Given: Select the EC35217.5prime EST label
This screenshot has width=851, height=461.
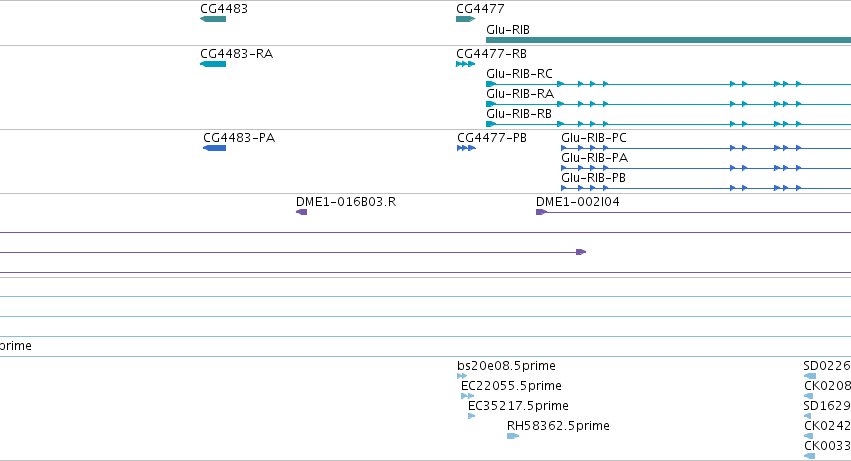Looking at the screenshot, I should pyautogui.click(x=518, y=406).
